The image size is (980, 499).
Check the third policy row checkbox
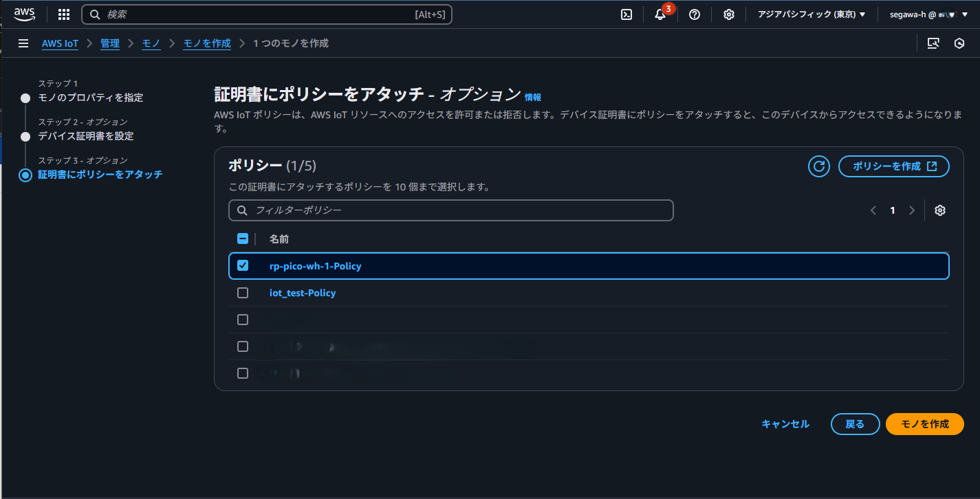pyautogui.click(x=243, y=320)
